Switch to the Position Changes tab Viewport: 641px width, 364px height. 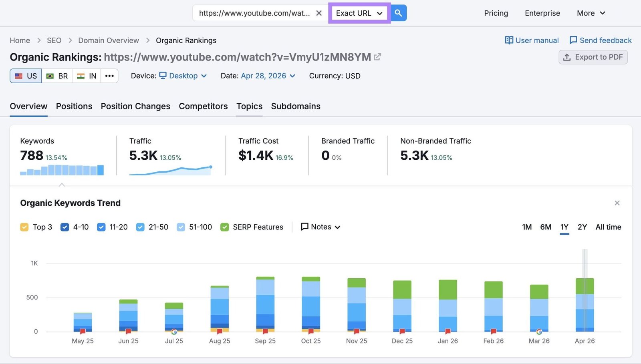[135, 106]
